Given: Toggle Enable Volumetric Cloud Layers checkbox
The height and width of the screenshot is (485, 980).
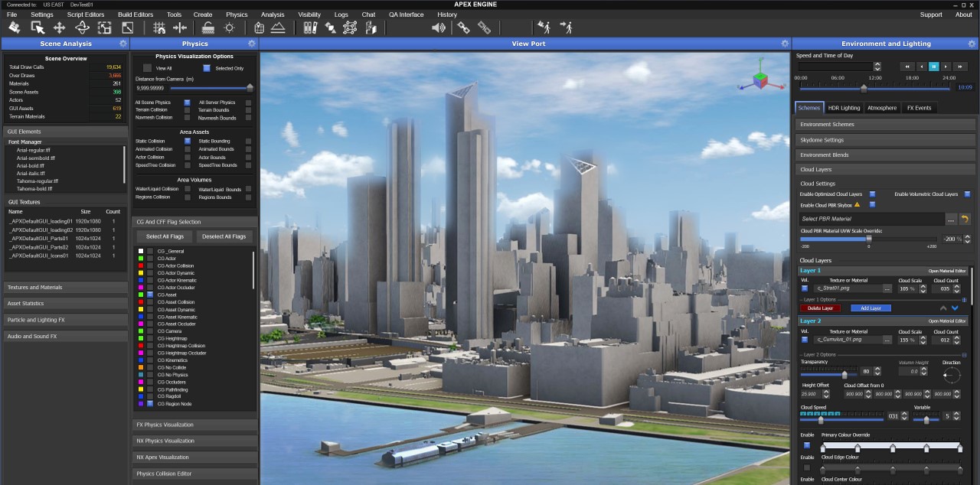Looking at the screenshot, I should (967, 194).
